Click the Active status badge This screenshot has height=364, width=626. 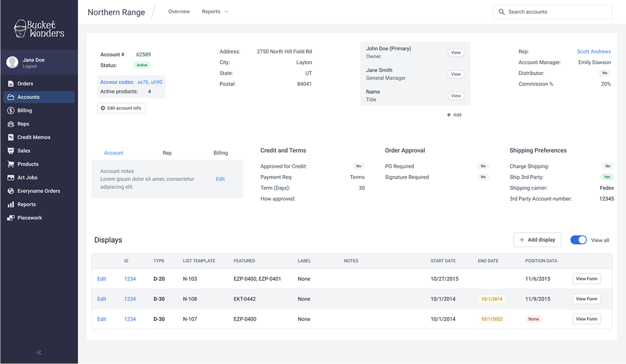point(142,65)
